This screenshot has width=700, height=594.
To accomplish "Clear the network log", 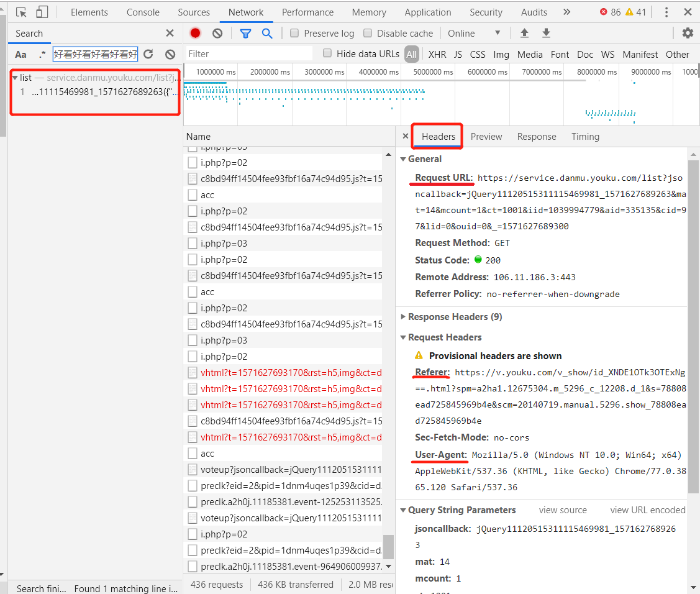I will [217, 34].
